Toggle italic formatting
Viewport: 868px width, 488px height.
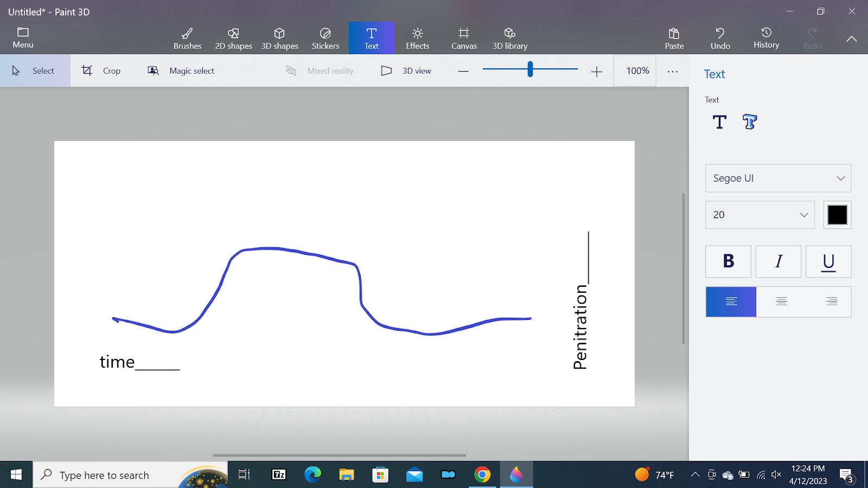(x=778, y=261)
